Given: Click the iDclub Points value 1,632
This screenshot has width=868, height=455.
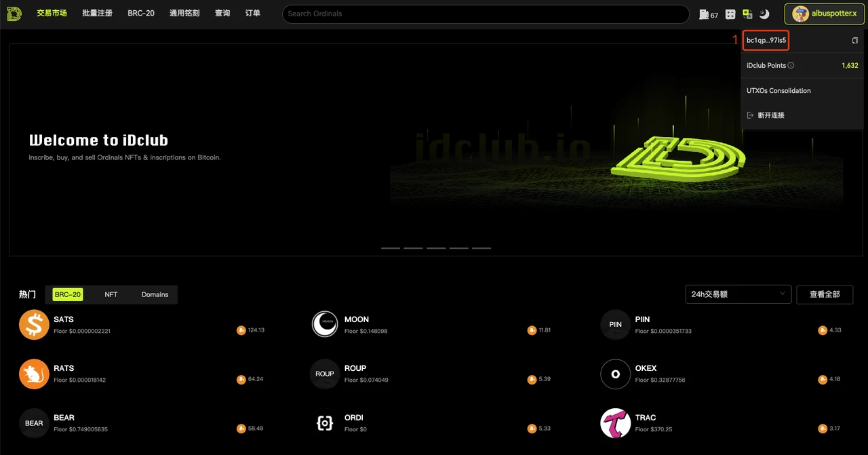Looking at the screenshot, I should (x=850, y=66).
